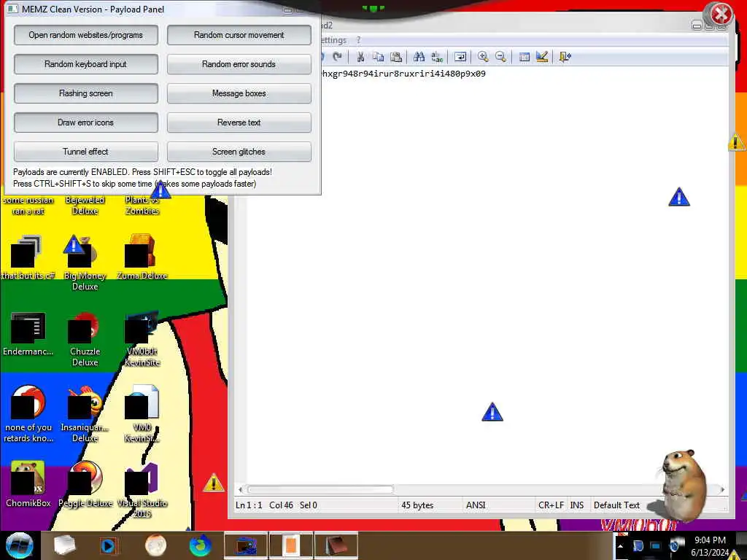
Task: Click the Copy icon in Notepad2 toolbar
Action: point(379,57)
